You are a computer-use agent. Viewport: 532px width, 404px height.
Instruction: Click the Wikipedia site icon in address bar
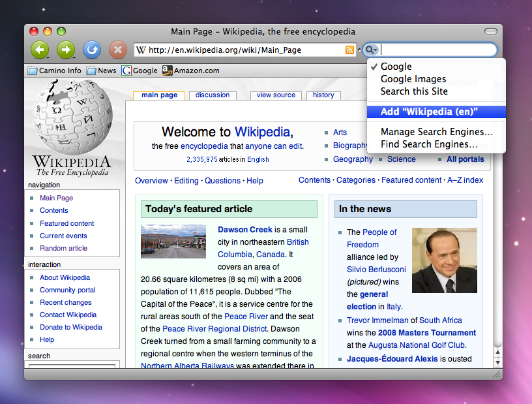(x=141, y=50)
